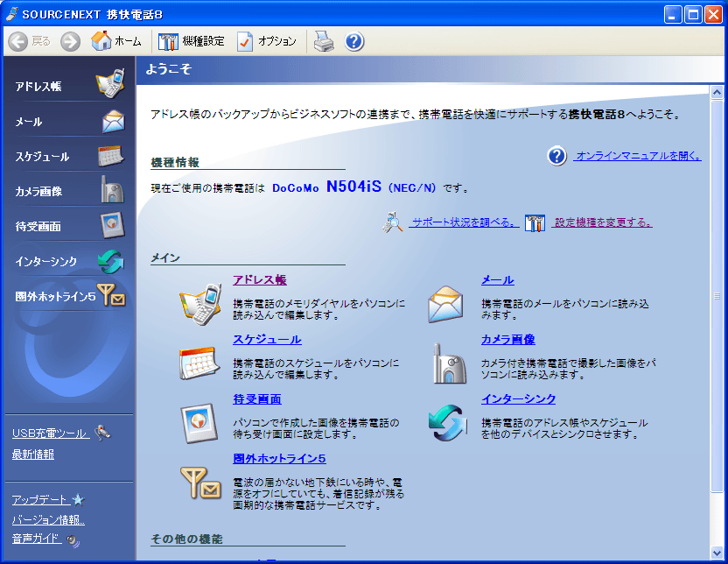Click the large sync arrows icon in main panel
The image size is (728, 564).
tap(447, 423)
